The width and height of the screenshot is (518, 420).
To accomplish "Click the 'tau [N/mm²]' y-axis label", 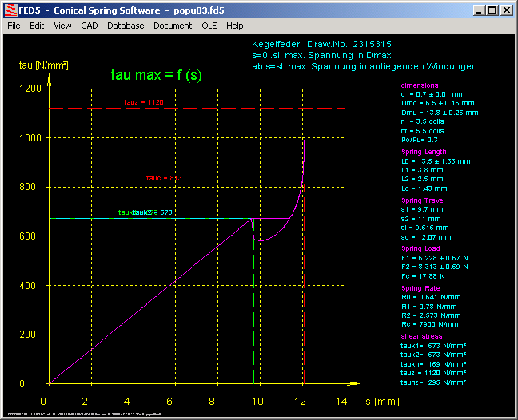I will coord(43,64).
